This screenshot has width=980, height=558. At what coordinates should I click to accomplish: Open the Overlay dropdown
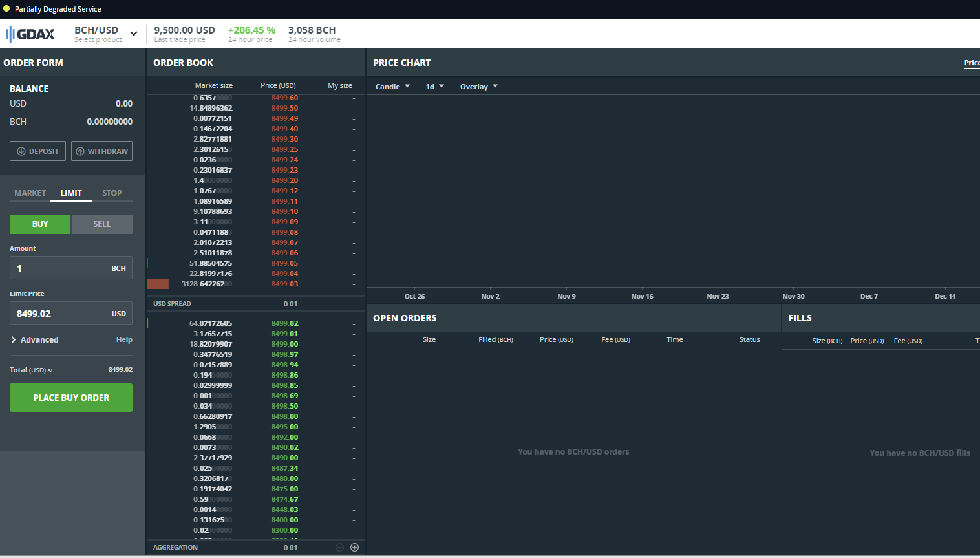point(478,87)
